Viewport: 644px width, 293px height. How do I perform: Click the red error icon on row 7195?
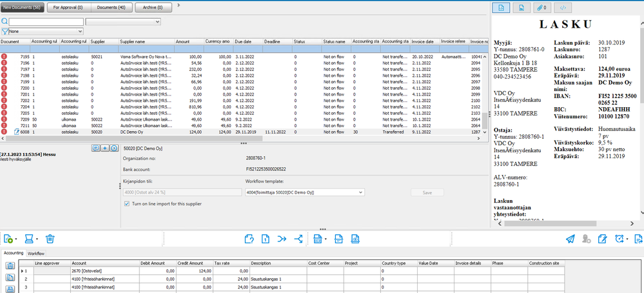point(4,56)
